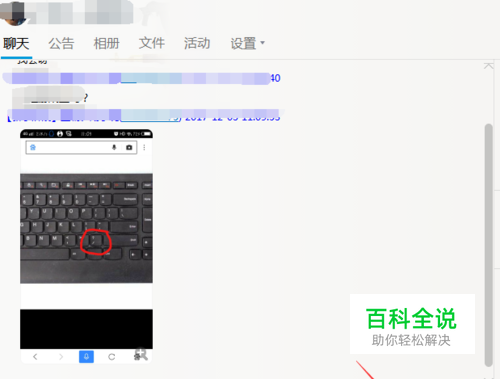500x379 pixels.
Task: Click the refresh icon in the phone screenshot
Action: click(112, 357)
